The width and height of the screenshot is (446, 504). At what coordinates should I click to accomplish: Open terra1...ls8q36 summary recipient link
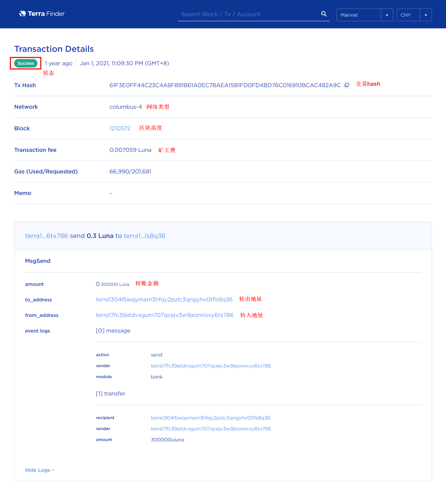click(x=144, y=236)
